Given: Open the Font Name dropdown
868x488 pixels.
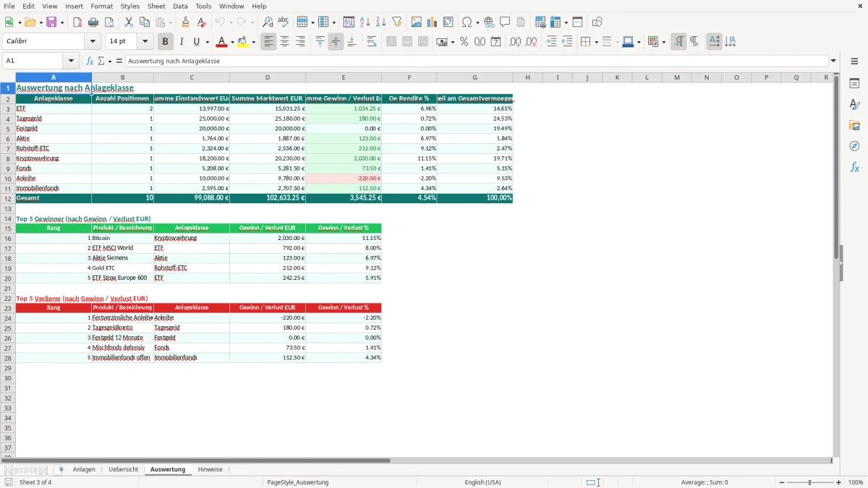Looking at the screenshot, I should click(94, 42).
